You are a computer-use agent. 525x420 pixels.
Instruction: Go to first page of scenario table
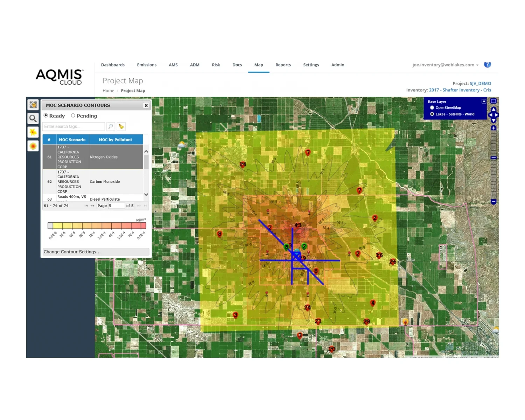pyautogui.click(x=86, y=206)
